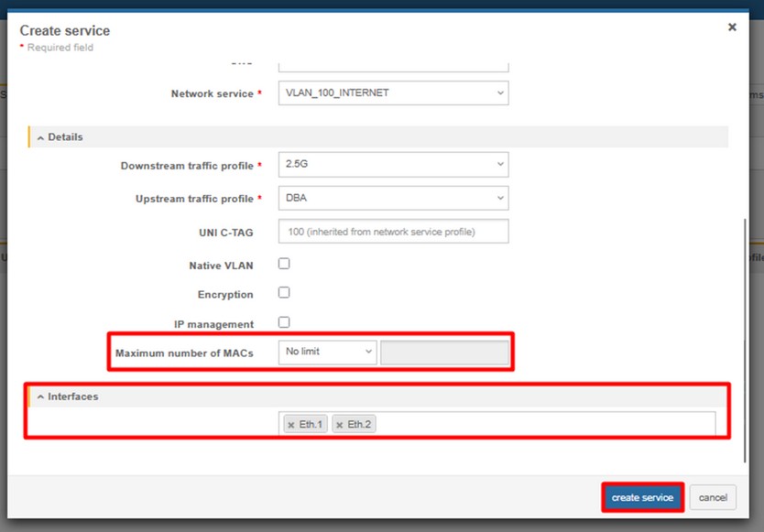Viewport: 764px width, 532px height.
Task: Remove the Eth.1 interface tag
Action: click(x=291, y=425)
